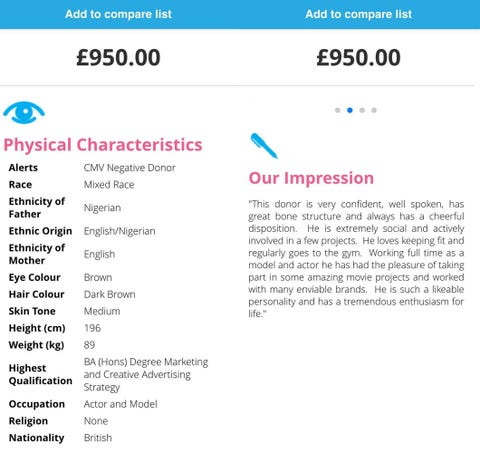Click the BA (Hons) Degree Marketing text
Image resolution: width=480 pixels, height=453 pixels.
(x=146, y=362)
